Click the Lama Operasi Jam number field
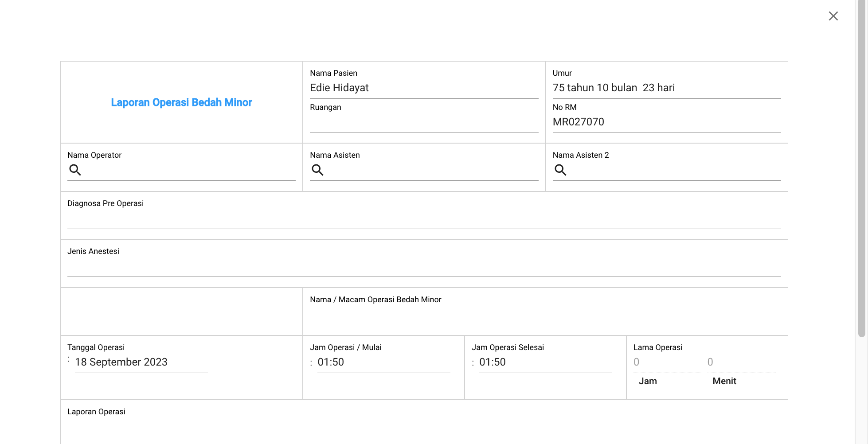 [x=667, y=362]
